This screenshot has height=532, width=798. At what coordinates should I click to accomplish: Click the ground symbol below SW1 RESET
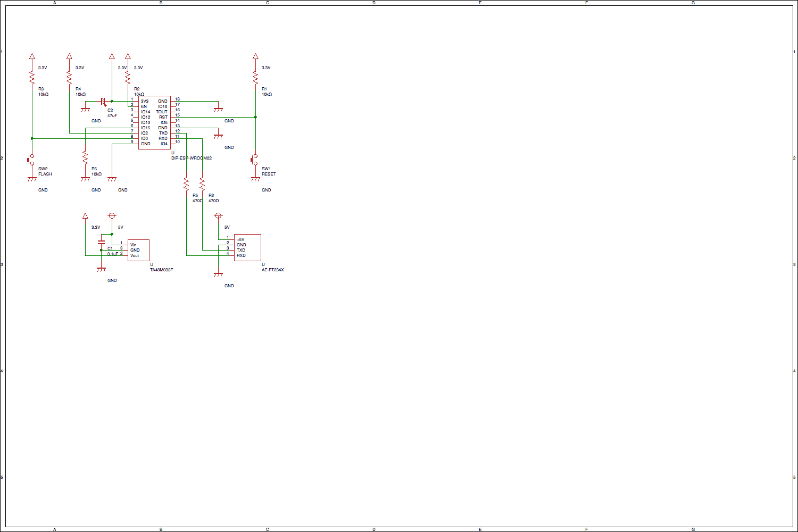pos(255,180)
